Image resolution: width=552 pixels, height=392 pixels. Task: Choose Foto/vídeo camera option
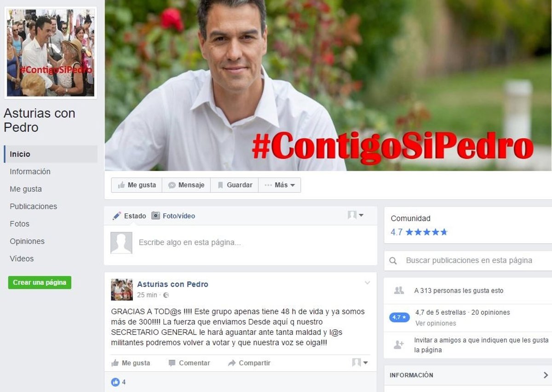pos(173,216)
